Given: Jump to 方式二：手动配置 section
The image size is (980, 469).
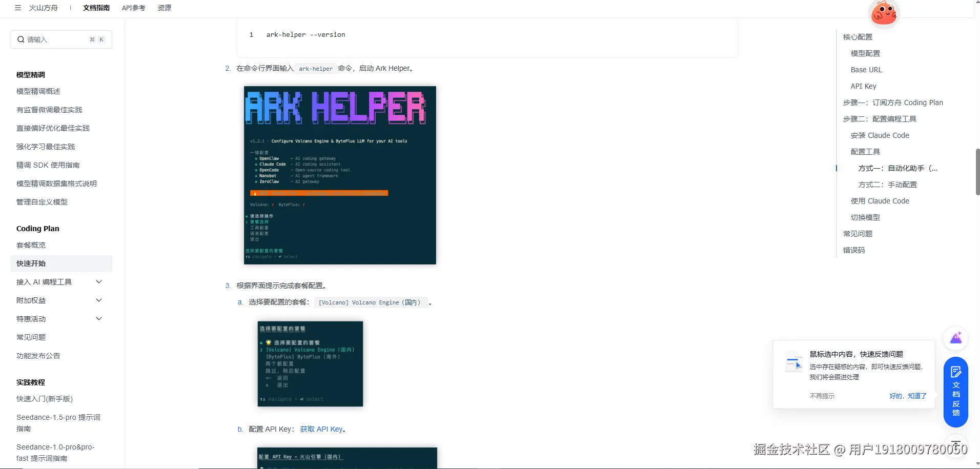Looking at the screenshot, I should pos(888,185).
